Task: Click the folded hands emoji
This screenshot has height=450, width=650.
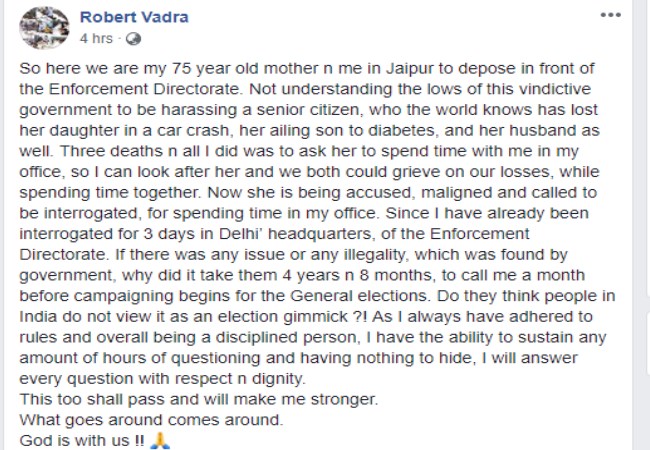Action: coord(157,440)
